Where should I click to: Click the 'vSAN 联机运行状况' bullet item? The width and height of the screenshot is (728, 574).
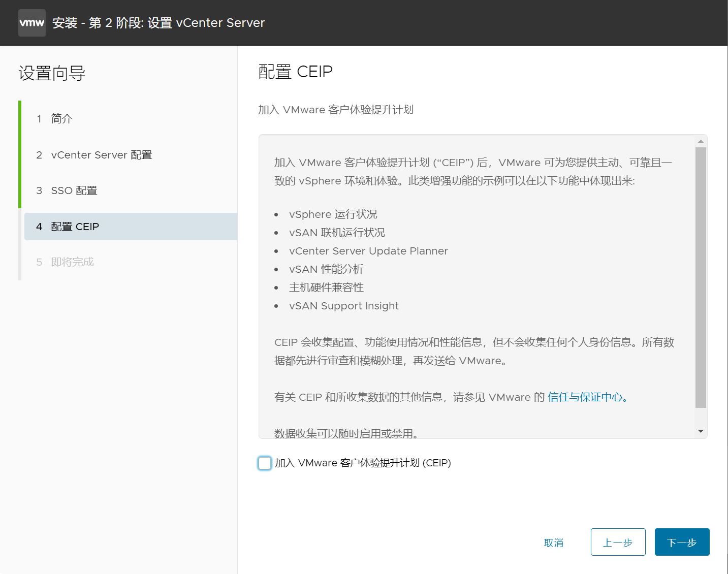click(x=337, y=233)
